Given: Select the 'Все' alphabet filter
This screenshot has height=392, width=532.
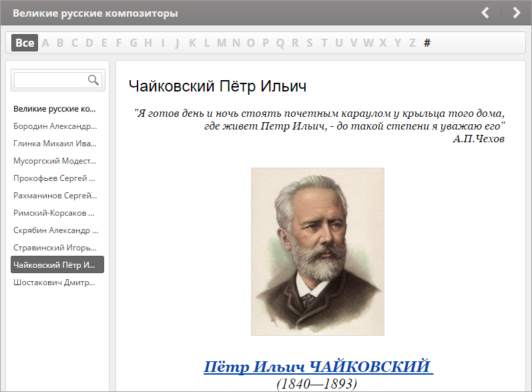Looking at the screenshot, I should tap(25, 43).
